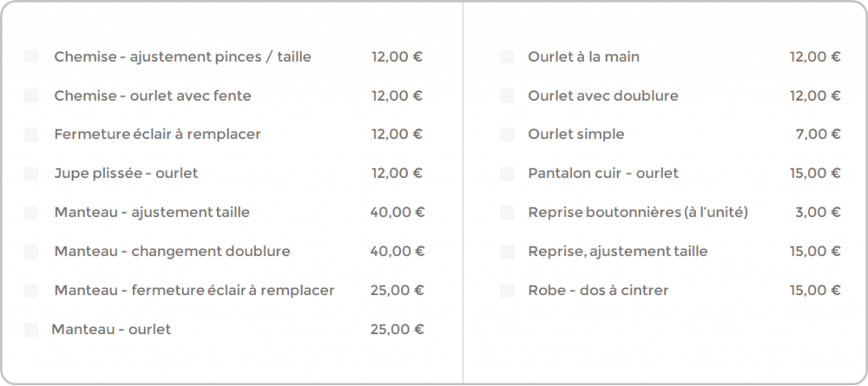Tick the Manteau - changement doublure checkbox
The width and height of the screenshot is (868, 386).
pos(31,252)
